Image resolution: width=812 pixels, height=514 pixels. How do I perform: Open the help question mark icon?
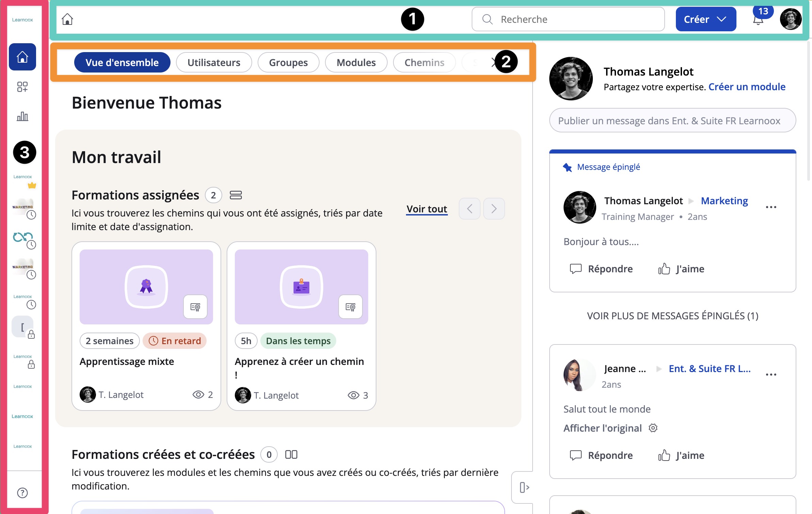click(x=22, y=493)
